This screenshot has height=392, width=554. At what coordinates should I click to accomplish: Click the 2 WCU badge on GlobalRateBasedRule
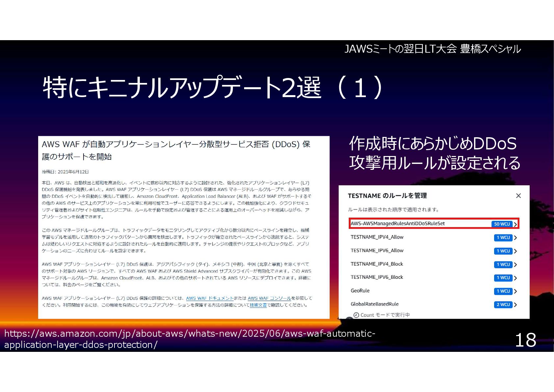503,304
